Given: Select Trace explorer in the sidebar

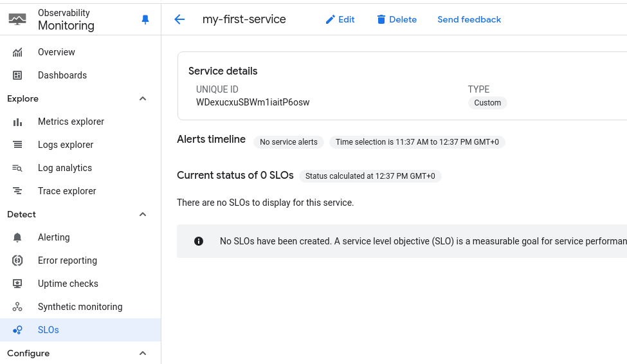Looking at the screenshot, I should point(80,191).
